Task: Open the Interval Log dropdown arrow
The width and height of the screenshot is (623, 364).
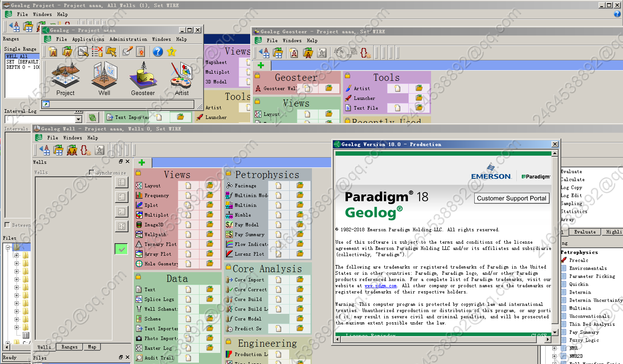Action: pyautogui.click(x=79, y=119)
